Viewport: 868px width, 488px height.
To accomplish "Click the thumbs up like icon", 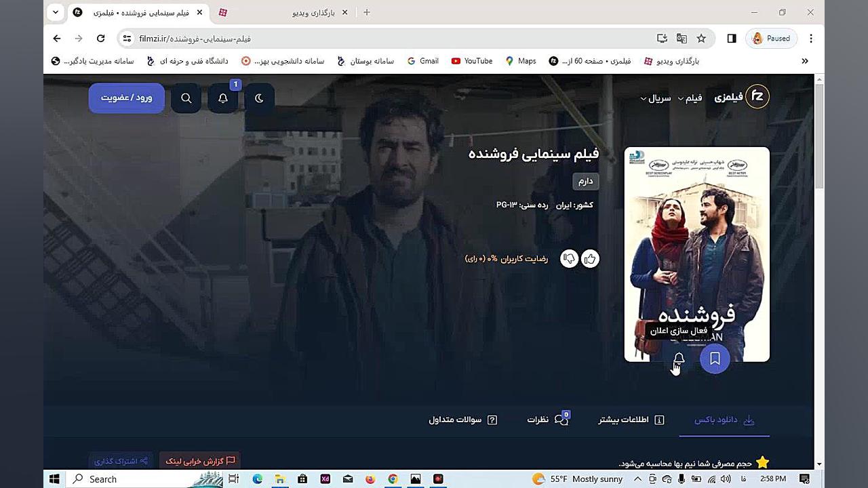I will (x=590, y=259).
